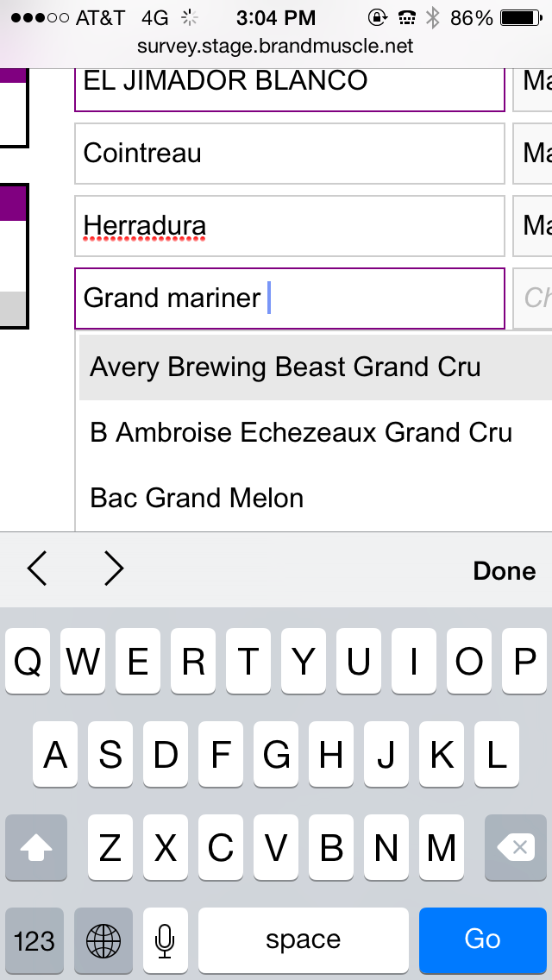The image size is (552, 980).
Task: Tap the previous field arrow above keyboard
Action: pyautogui.click(x=37, y=569)
